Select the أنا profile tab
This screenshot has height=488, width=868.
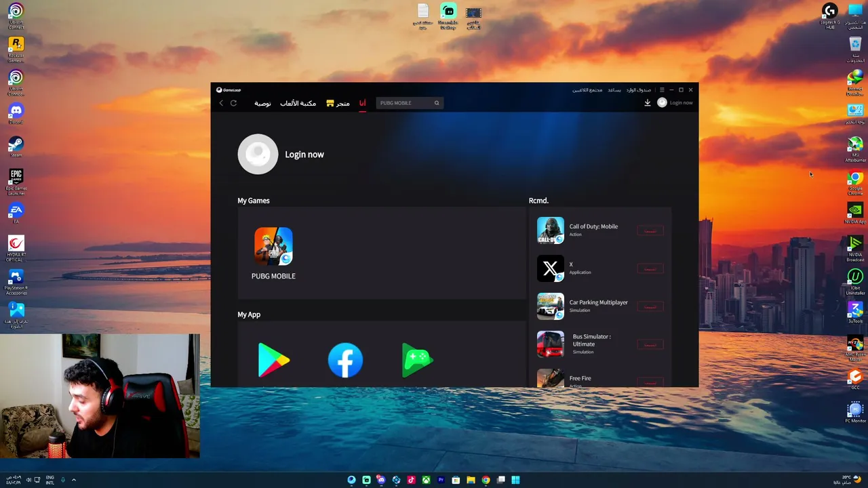[x=363, y=103]
